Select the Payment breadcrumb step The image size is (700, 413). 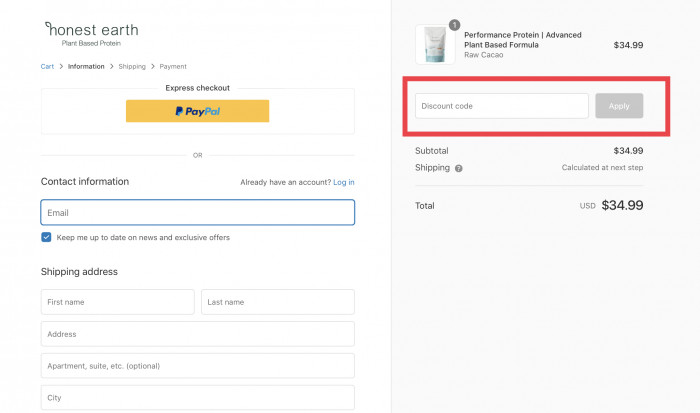point(173,67)
